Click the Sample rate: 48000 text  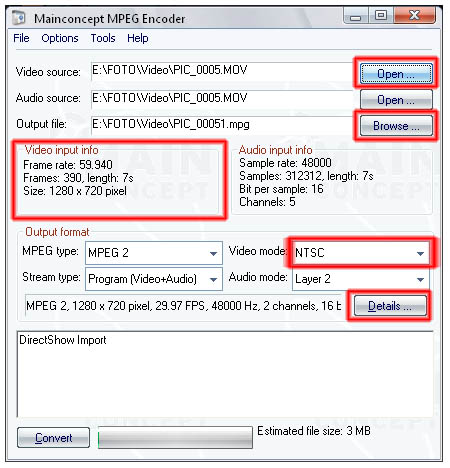tap(285, 163)
